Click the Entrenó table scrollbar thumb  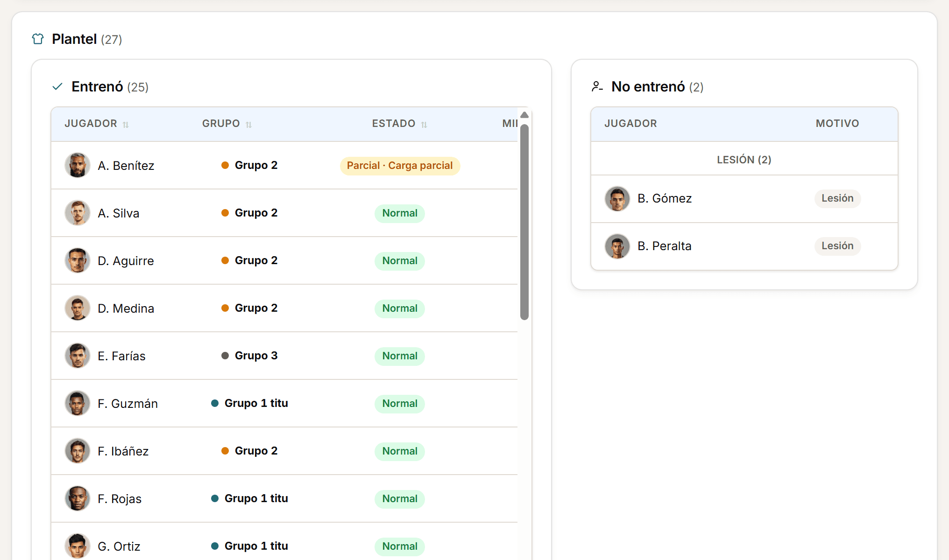pyautogui.click(x=524, y=222)
